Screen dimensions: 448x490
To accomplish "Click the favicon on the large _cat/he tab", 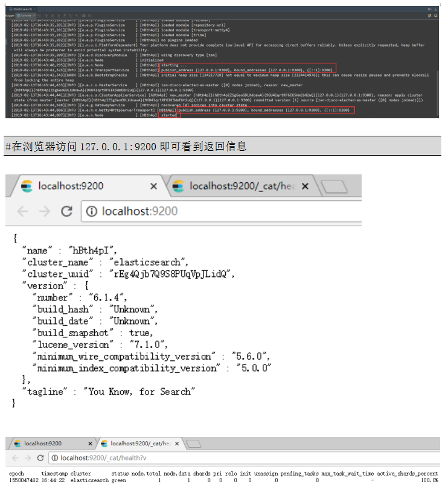I will (x=178, y=186).
